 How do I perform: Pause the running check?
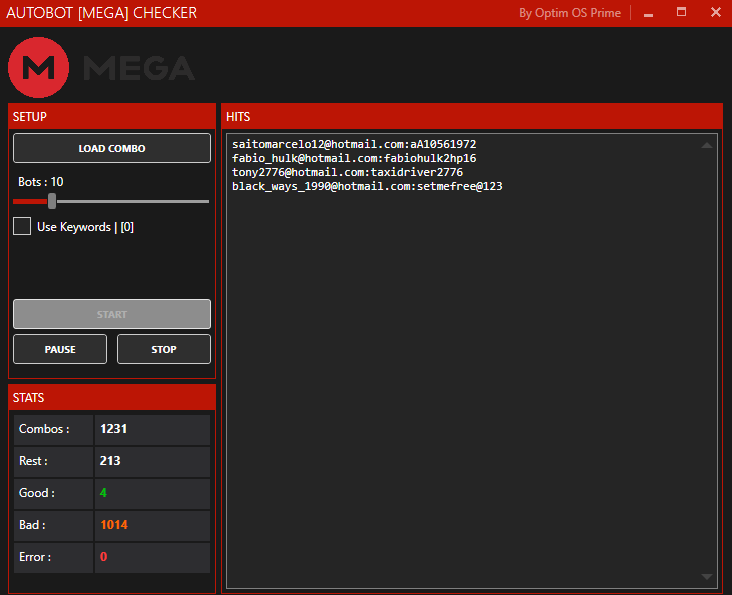[60, 349]
